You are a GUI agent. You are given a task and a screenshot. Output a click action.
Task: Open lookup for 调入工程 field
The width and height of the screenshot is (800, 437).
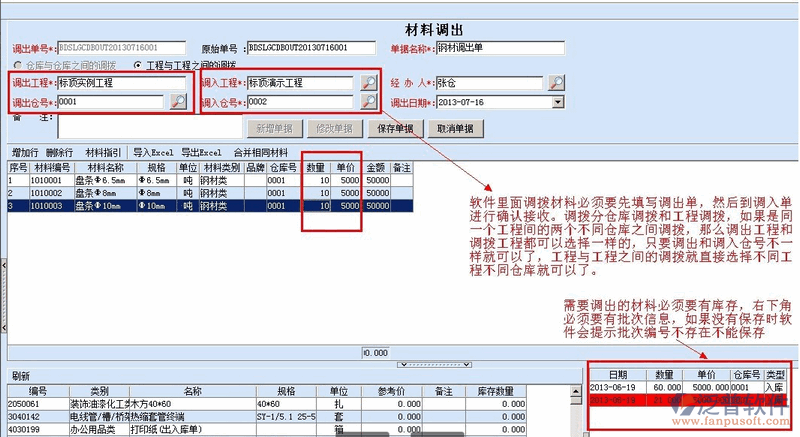coord(368,83)
